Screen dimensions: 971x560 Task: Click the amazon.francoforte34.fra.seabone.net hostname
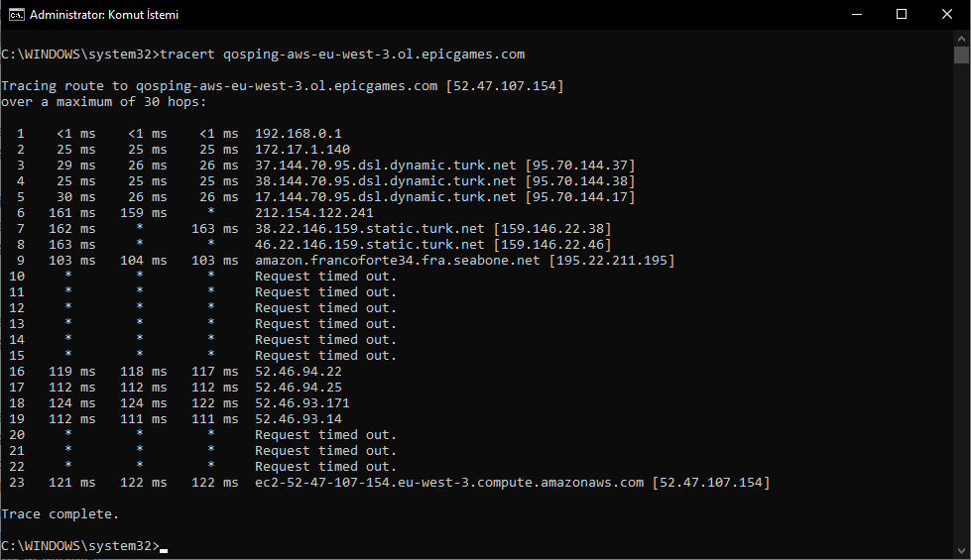[x=398, y=261]
